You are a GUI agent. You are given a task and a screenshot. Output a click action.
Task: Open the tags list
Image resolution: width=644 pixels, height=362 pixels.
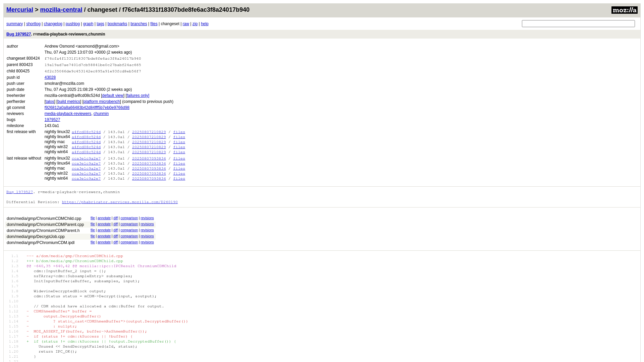[100, 24]
